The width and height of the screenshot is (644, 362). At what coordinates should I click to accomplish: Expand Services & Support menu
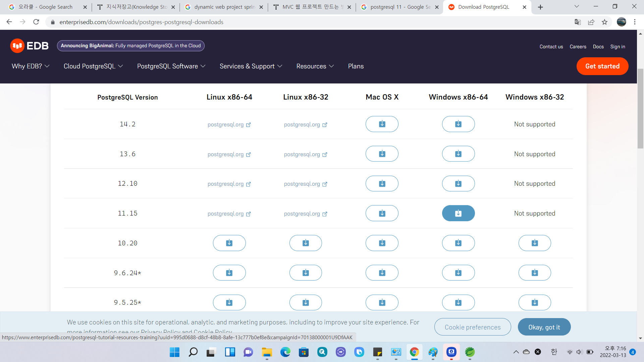pos(251,66)
